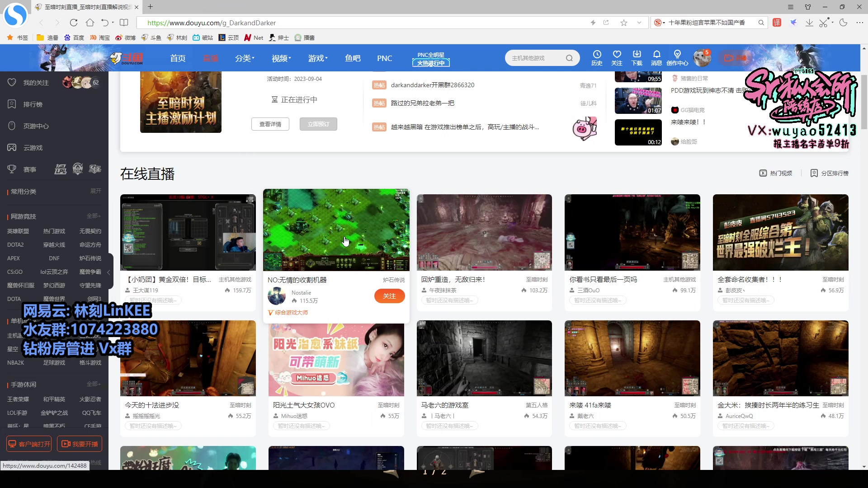Open 创作中心 lightbulb icon
This screenshot has width=868, height=488.
[677, 58]
